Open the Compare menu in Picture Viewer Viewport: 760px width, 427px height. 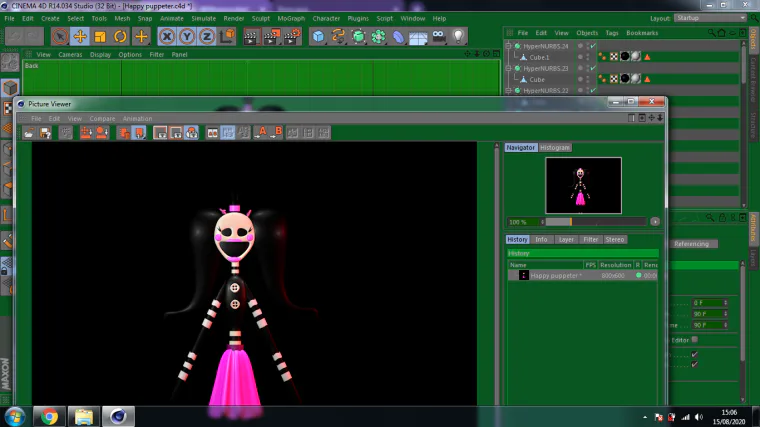[102, 119]
